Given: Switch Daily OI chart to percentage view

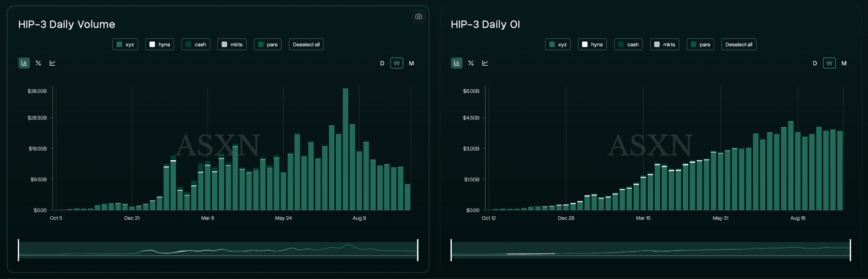Looking at the screenshot, I should pos(471,63).
